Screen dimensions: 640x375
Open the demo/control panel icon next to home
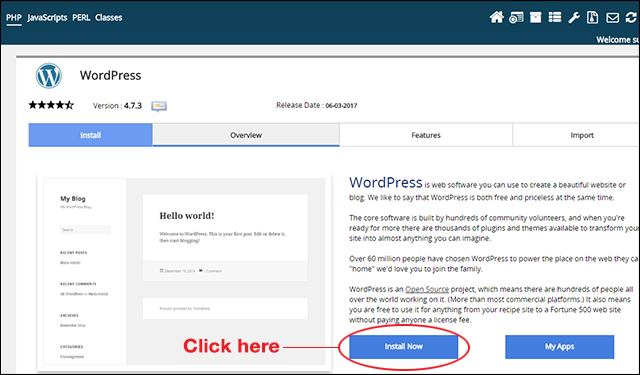[516, 18]
